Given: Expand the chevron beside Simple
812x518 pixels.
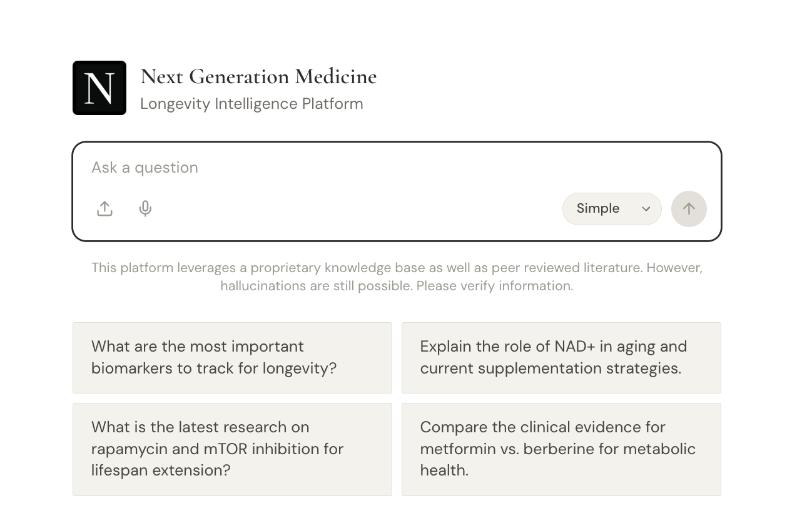Looking at the screenshot, I should (646, 209).
